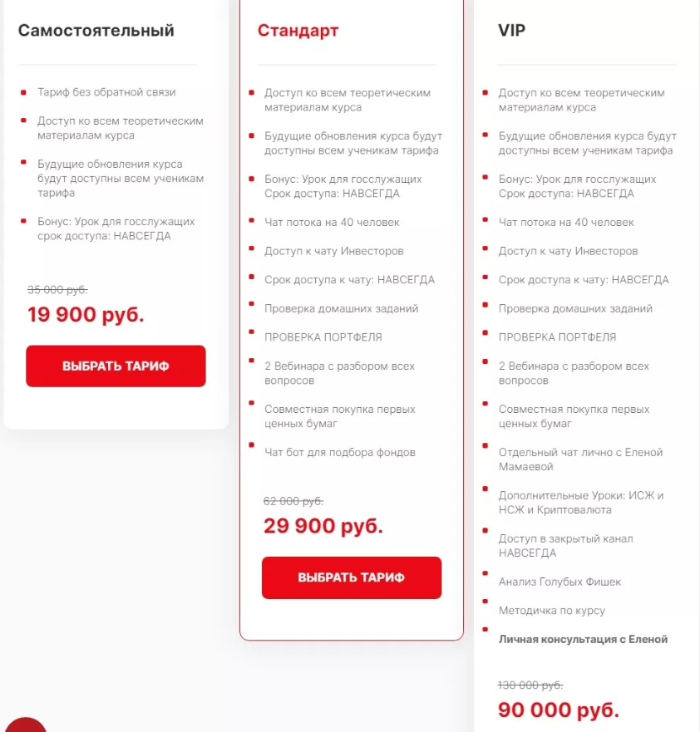Click 'Тариф без обратной связи' list item
This screenshot has width=700, height=732.
(x=106, y=92)
